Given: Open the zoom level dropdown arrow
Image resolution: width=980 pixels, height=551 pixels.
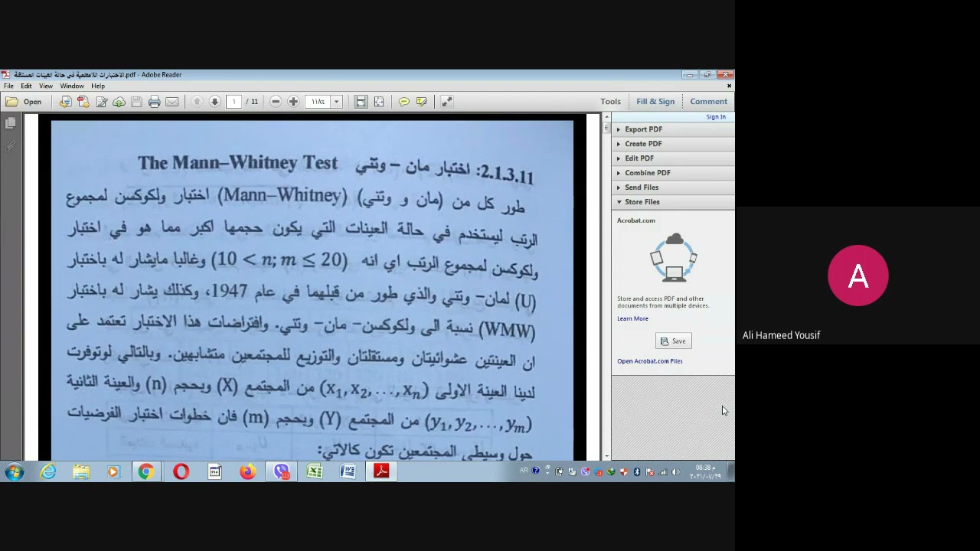Looking at the screenshot, I should (x=336, y=102).
